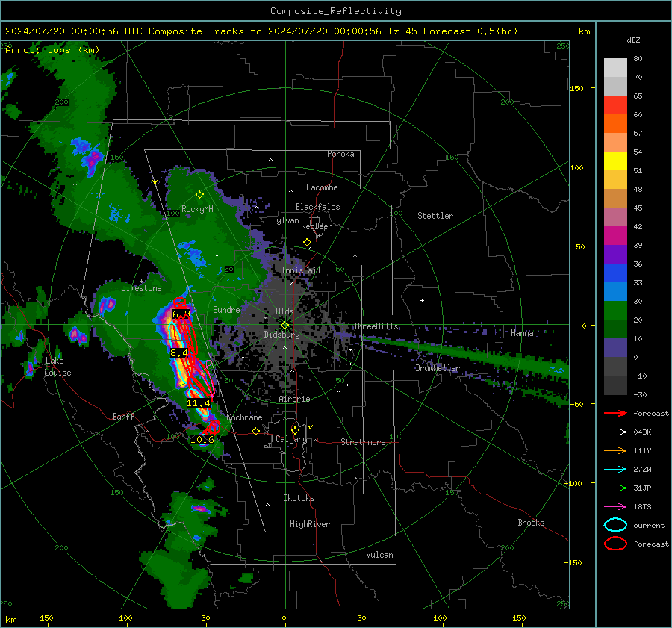Screen dimensions: 672x628
Task: Select the 80-70 dBZ light gray swatch
Action: pos(615,67)
